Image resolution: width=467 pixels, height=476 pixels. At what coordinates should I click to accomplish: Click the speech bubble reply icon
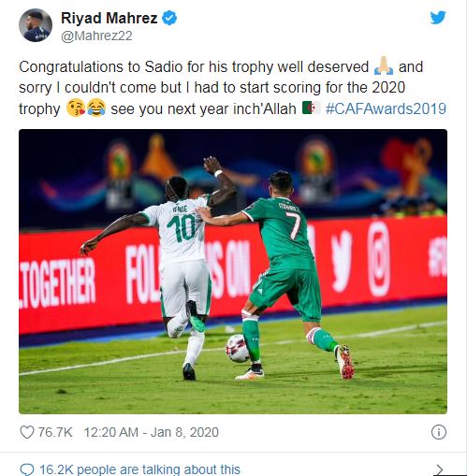(27, 469)
